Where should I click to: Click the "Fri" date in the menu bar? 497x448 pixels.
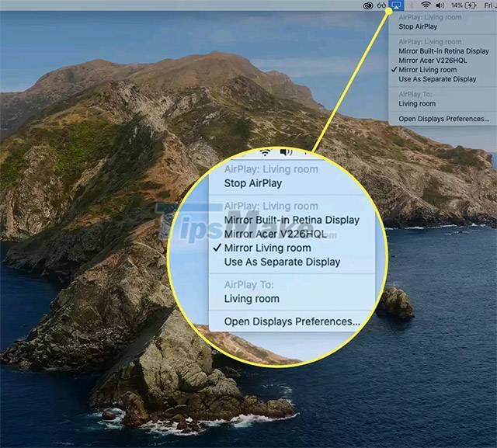click(x=490, y=5)
